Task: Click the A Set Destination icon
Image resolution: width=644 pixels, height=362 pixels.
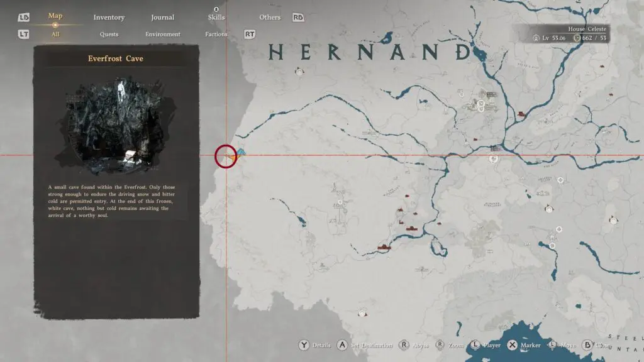Action: click(x=342, y=345)
